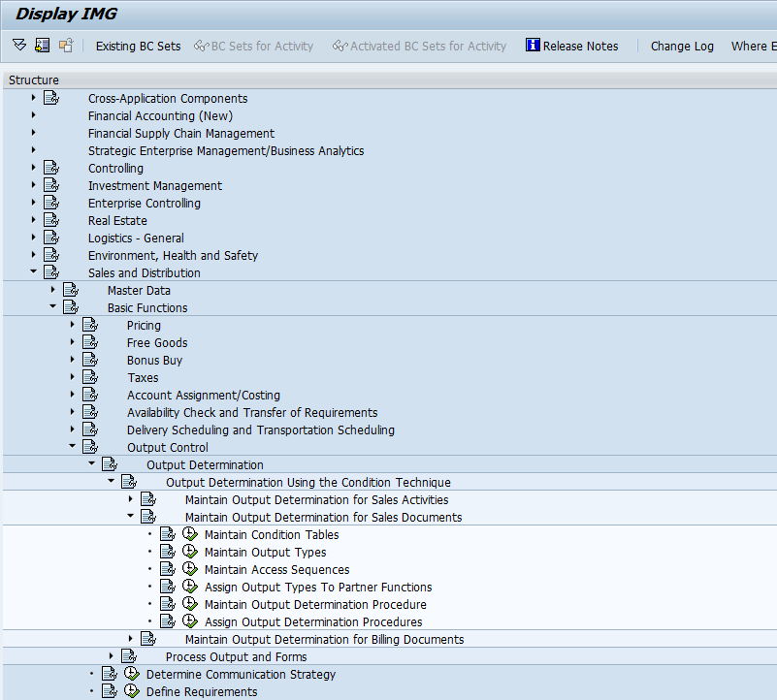Collapse the Output Control node

point(72,446)
